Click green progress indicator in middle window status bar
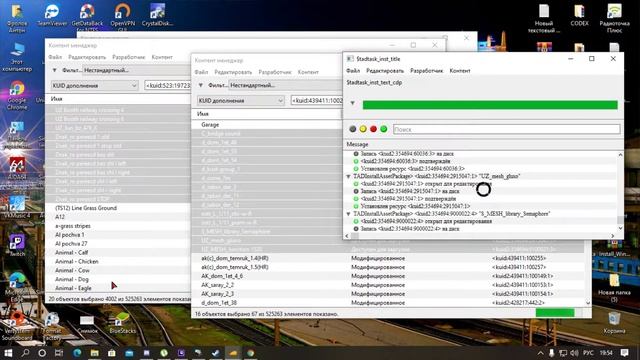Viewport: 640px width, 360px height. pyautogui.click(x=555, y=313)
